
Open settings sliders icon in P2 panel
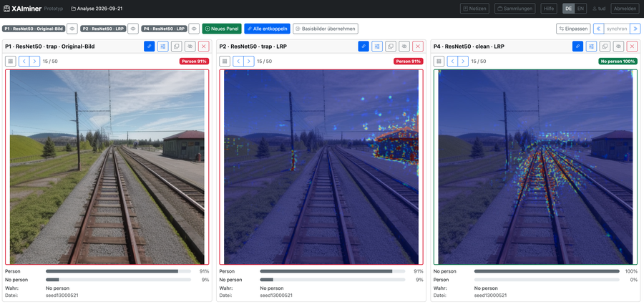pos(377,47)
